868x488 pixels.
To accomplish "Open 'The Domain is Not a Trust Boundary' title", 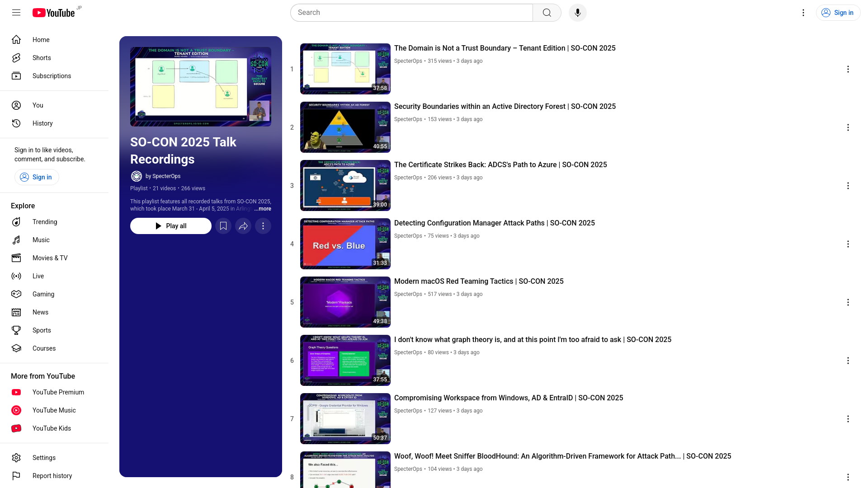I will tap(505, 48).
